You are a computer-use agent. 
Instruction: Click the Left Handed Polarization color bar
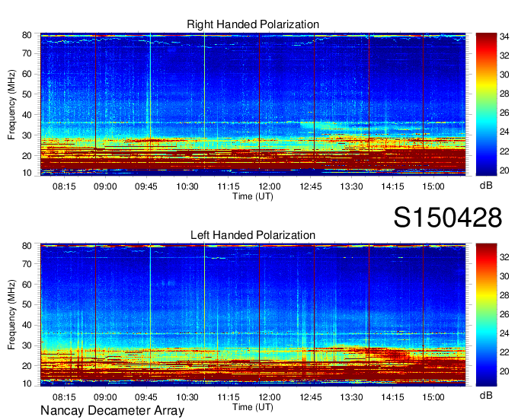(x=486, y=315)
